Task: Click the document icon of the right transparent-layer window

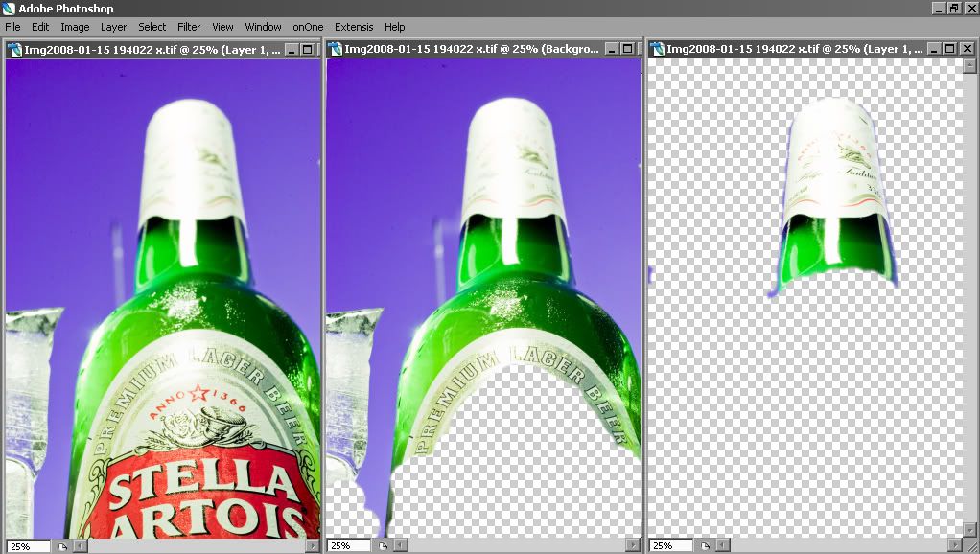Action: pos(657,49)
